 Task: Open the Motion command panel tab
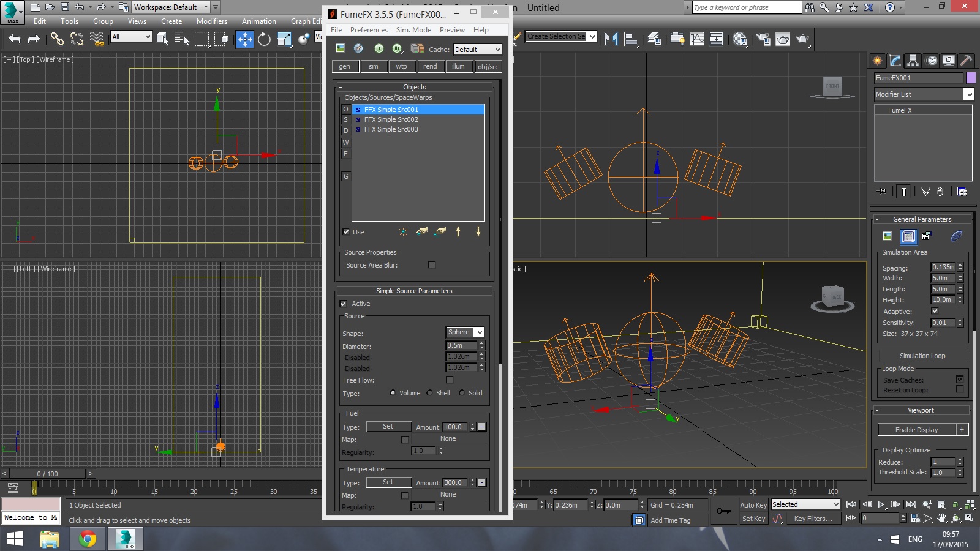[x=931, y=61]
